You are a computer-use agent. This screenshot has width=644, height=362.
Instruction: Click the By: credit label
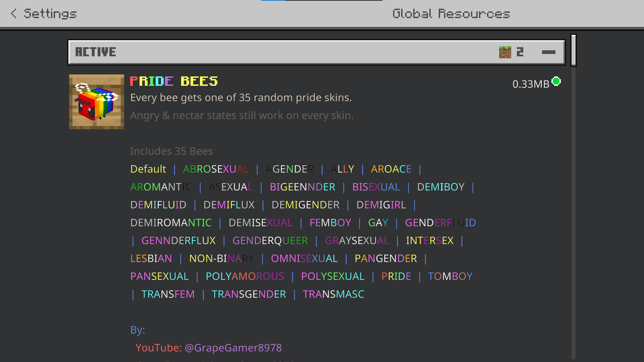(x=138, y=330)
